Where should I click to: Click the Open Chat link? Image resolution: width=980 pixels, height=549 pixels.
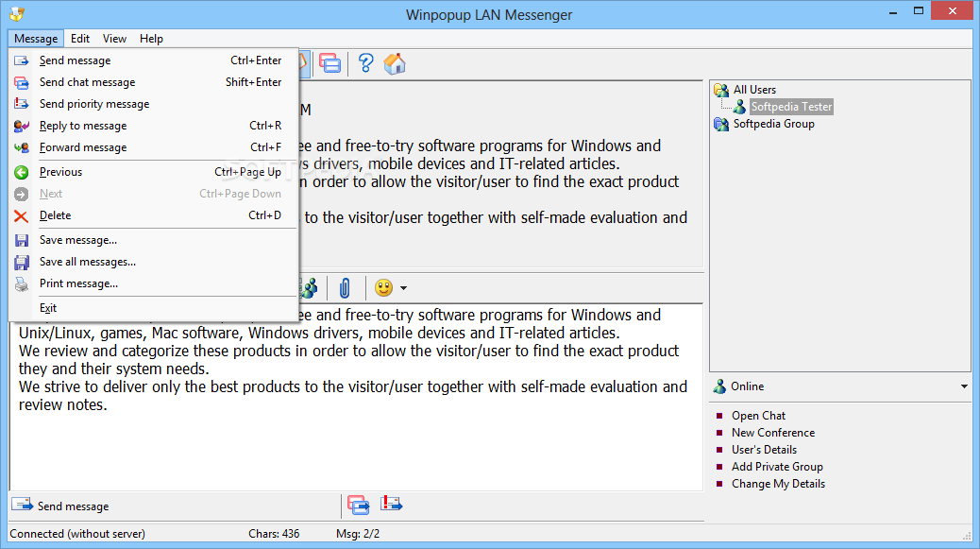click(758, 416)
